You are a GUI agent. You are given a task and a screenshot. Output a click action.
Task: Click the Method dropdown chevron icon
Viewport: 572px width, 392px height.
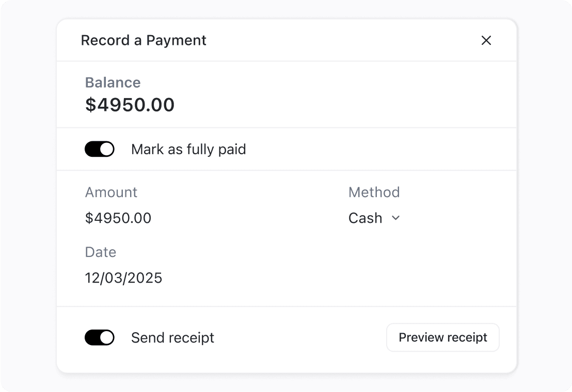click(395, 218)
